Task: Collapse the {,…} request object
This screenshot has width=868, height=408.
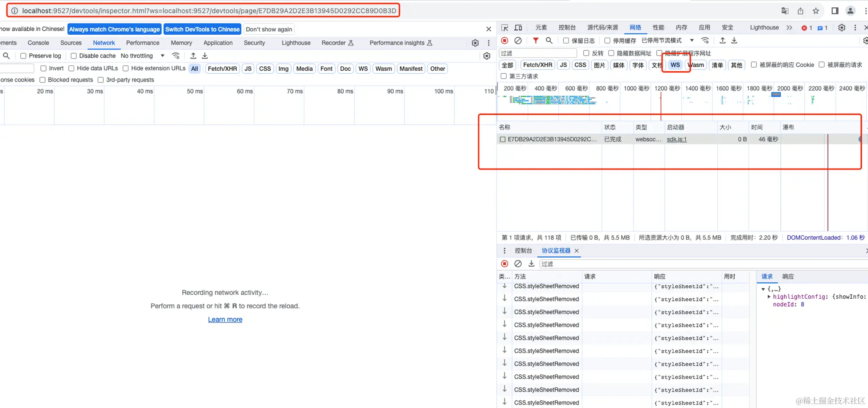Action: tap(763, 289)
